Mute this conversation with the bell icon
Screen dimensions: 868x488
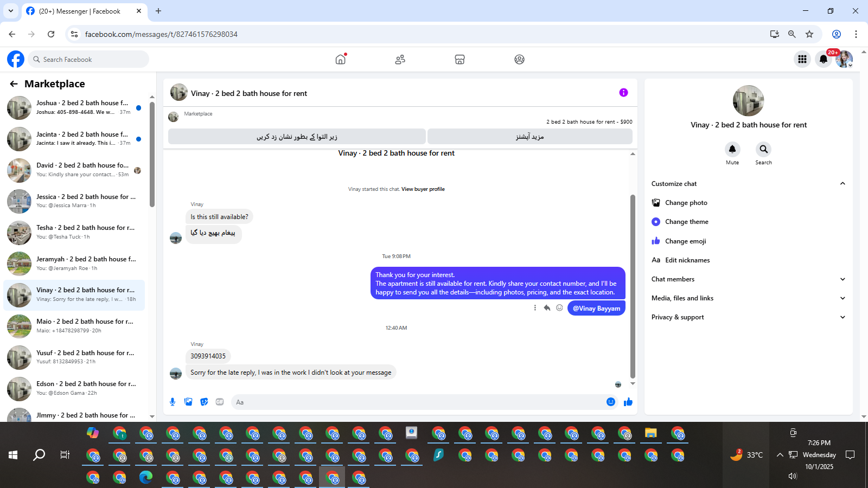[732, 149]
